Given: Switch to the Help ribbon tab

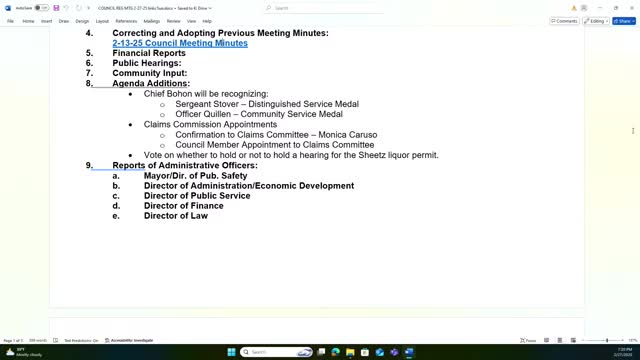Looking at the screenshot, I should [x=207, y=21].
